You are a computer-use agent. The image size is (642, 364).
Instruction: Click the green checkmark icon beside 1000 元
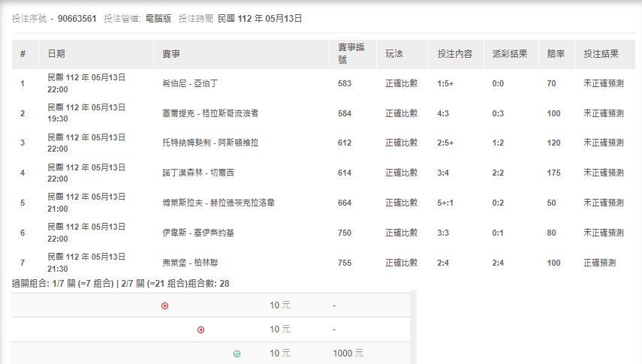[x=237, y=353]
